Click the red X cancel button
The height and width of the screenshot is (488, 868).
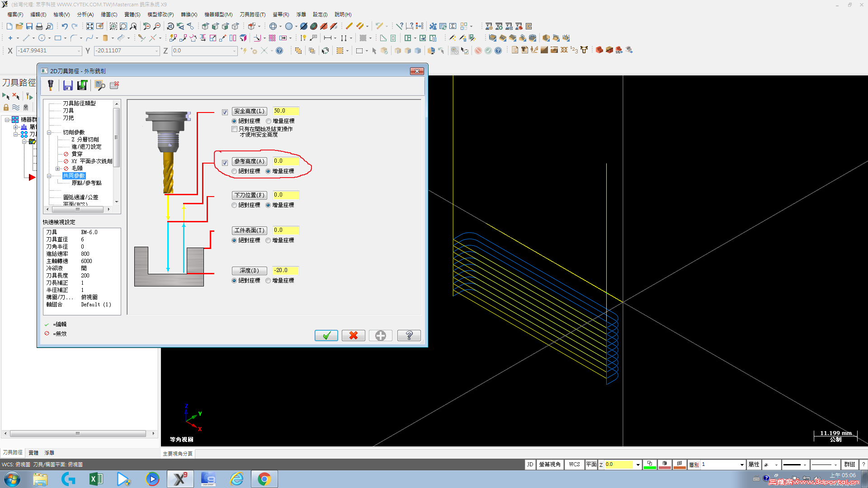pos(354,335)
